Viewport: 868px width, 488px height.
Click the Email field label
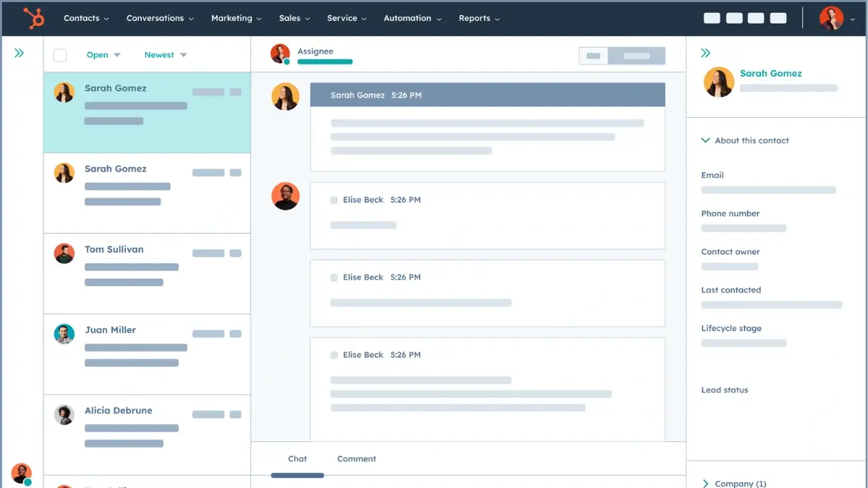pyautogui.click(x=712, y=175)
